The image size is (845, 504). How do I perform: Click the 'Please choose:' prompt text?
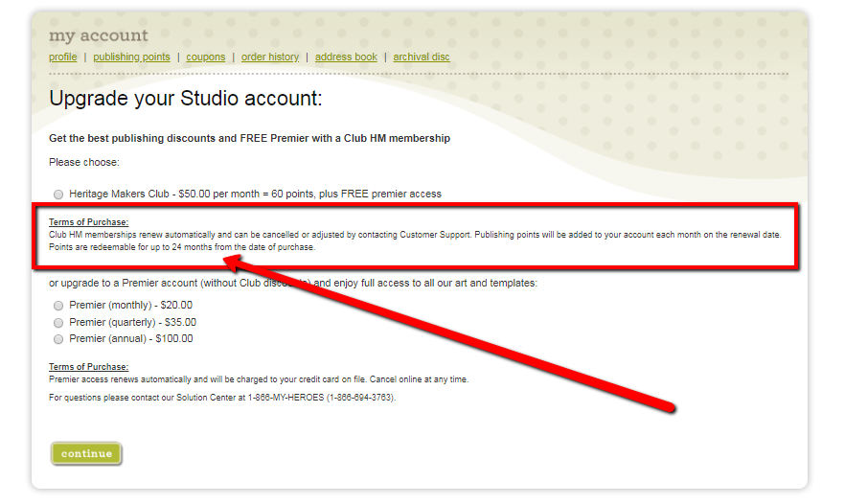coord(84,163)
